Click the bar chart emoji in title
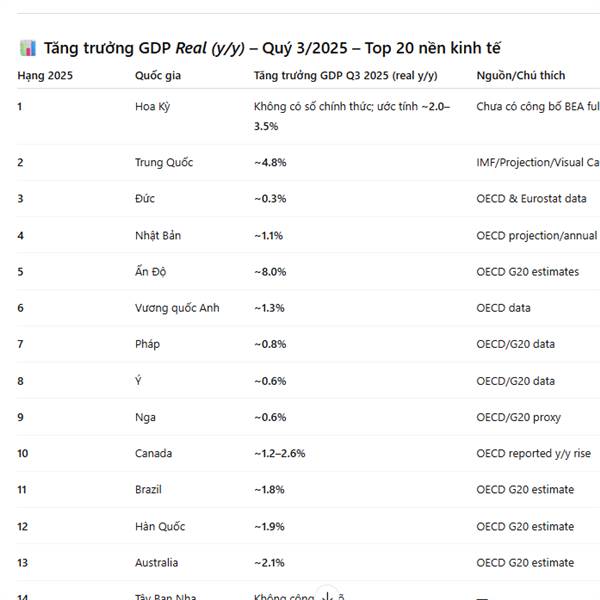This screenshot has height=600, width=600. click(27, 48)
